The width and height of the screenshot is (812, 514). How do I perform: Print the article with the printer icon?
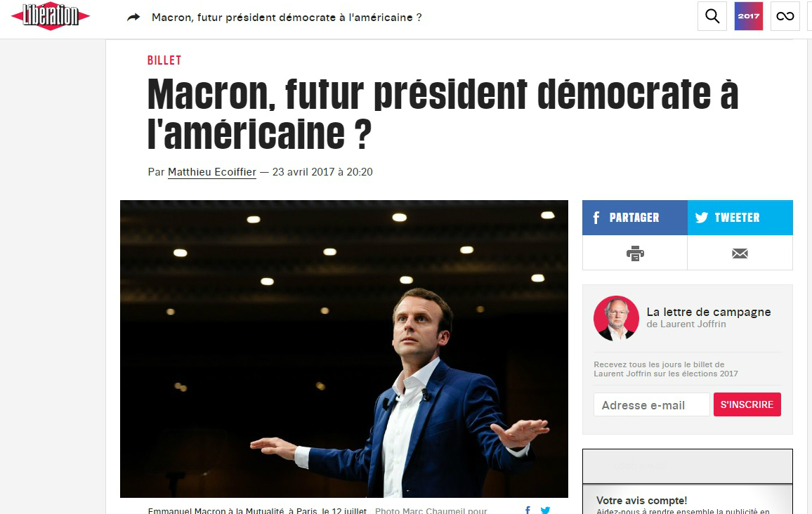click(x=635, y=253)
